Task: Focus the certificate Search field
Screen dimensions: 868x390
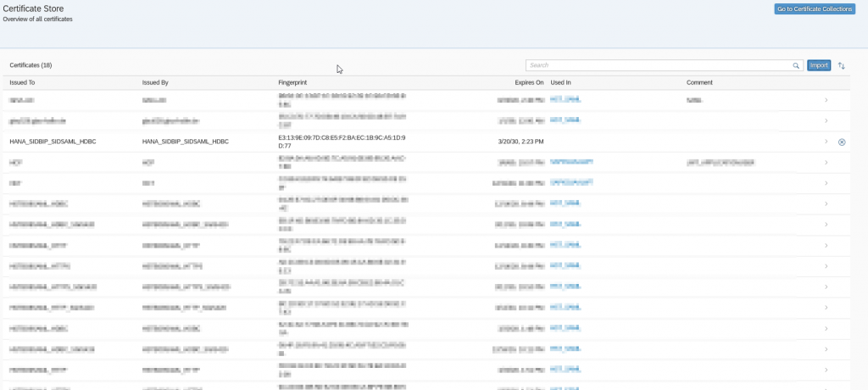Action: pyautogui.click(x=665, y=65)
